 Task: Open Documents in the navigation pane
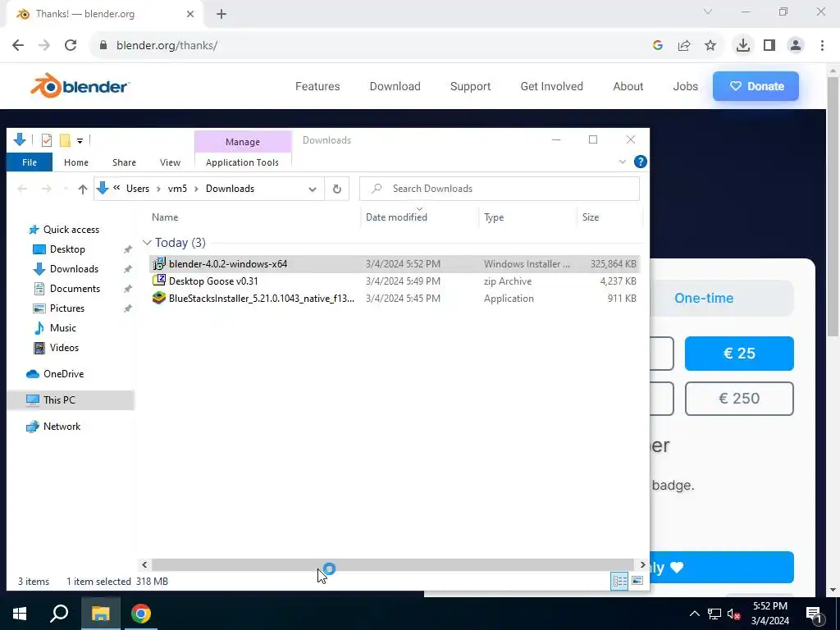[75, 289]
